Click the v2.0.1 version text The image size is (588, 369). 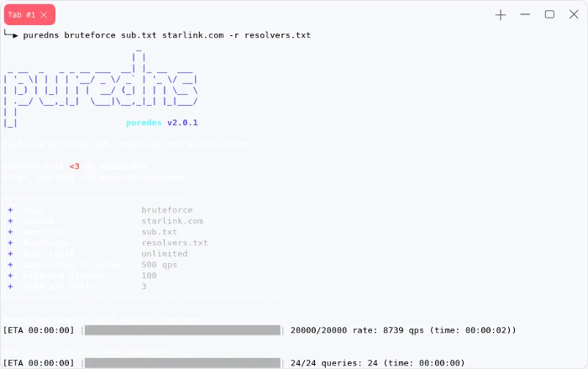coord(182,123)
